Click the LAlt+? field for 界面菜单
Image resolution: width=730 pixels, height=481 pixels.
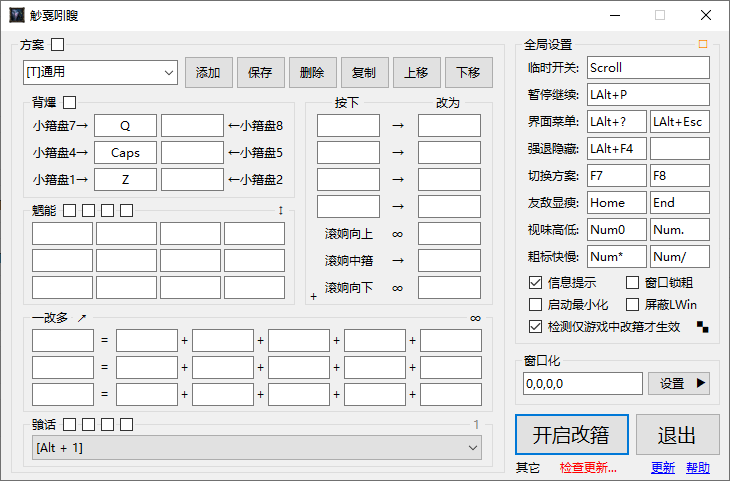point(616,122)
